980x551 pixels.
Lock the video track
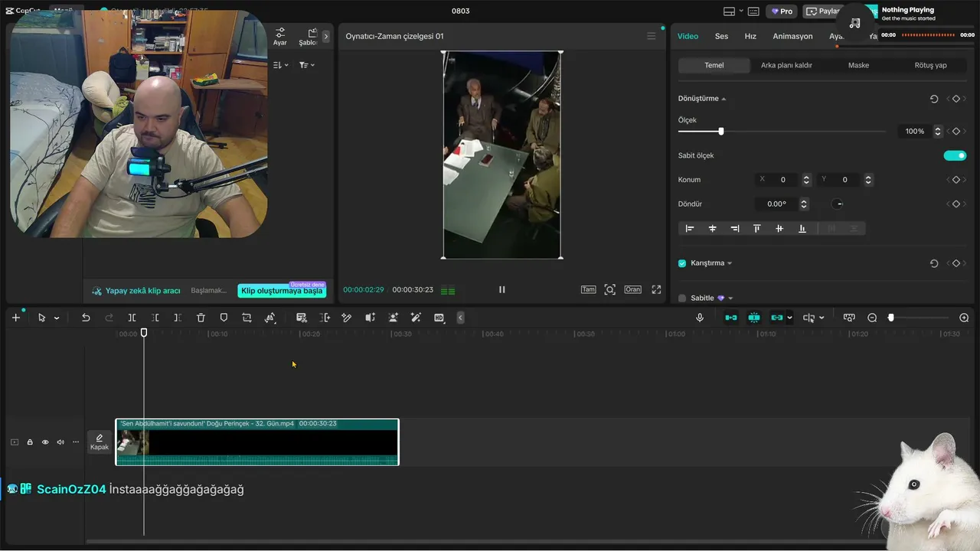pos(30,442)
